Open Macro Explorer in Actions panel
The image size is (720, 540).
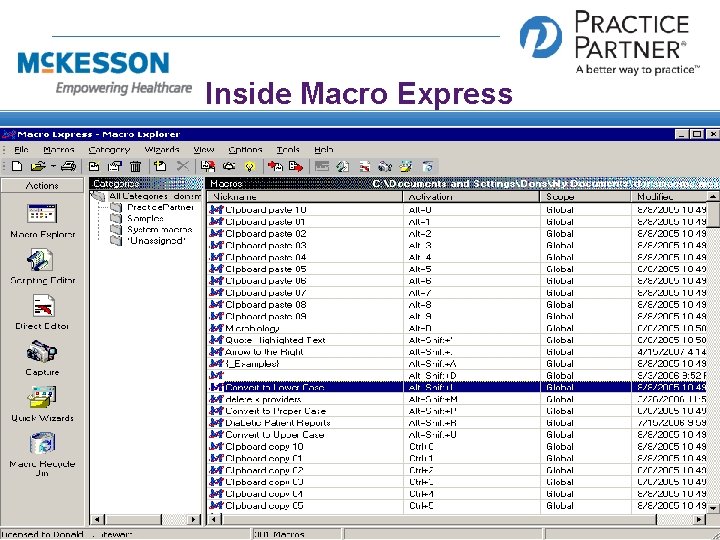[x=42, y=221]
